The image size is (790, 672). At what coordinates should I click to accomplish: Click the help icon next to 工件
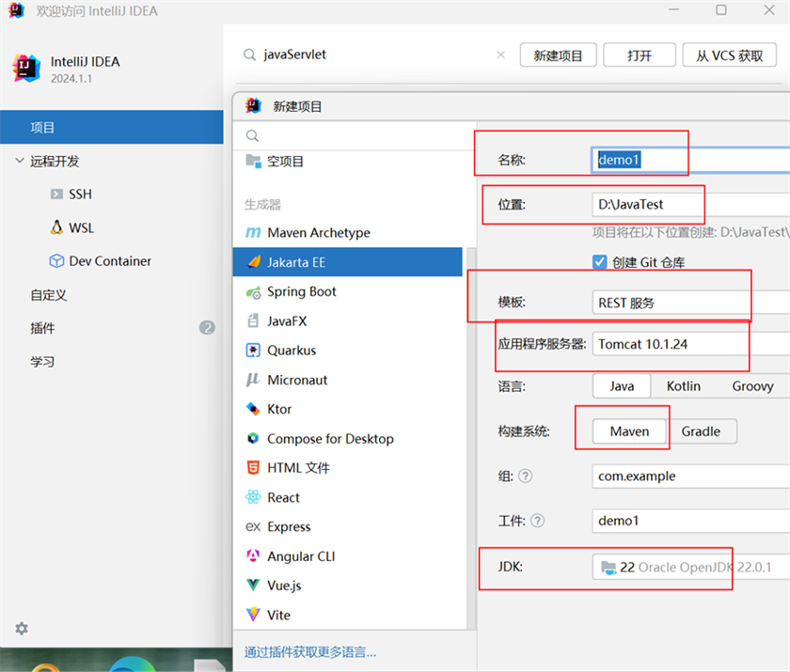coord(538,520)
